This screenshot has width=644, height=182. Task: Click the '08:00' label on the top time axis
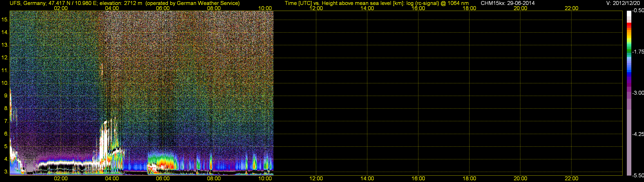[x=214, y=8]
